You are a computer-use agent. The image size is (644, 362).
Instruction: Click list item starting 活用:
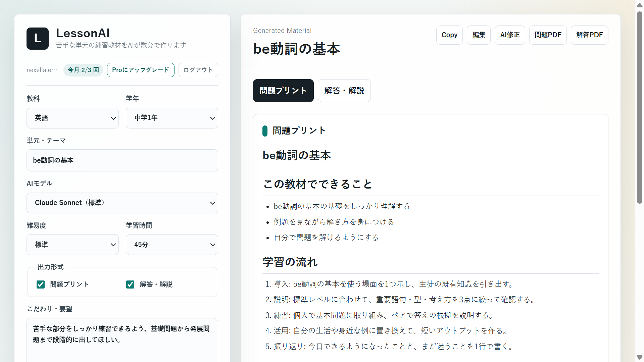(391, 330)
